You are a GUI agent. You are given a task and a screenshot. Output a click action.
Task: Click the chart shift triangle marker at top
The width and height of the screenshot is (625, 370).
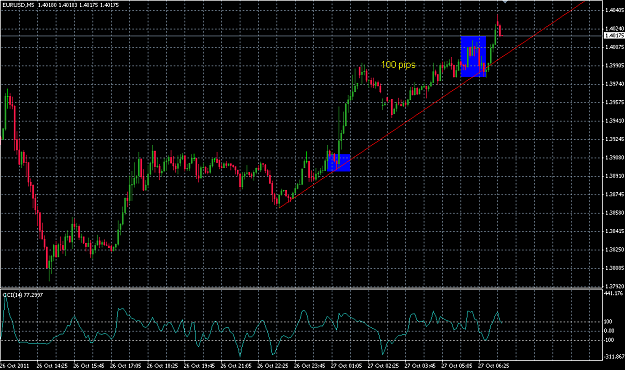click(505, 2)
